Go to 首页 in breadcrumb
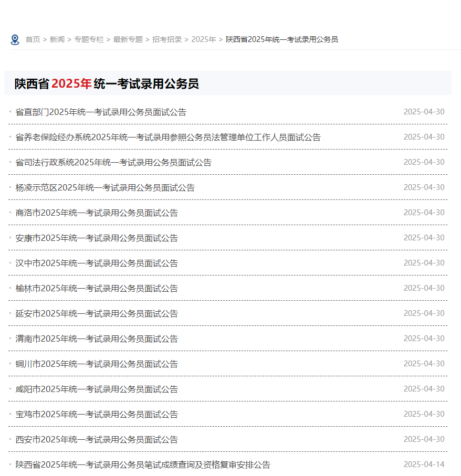Viewport: 461px width, 476px height. 33,40
